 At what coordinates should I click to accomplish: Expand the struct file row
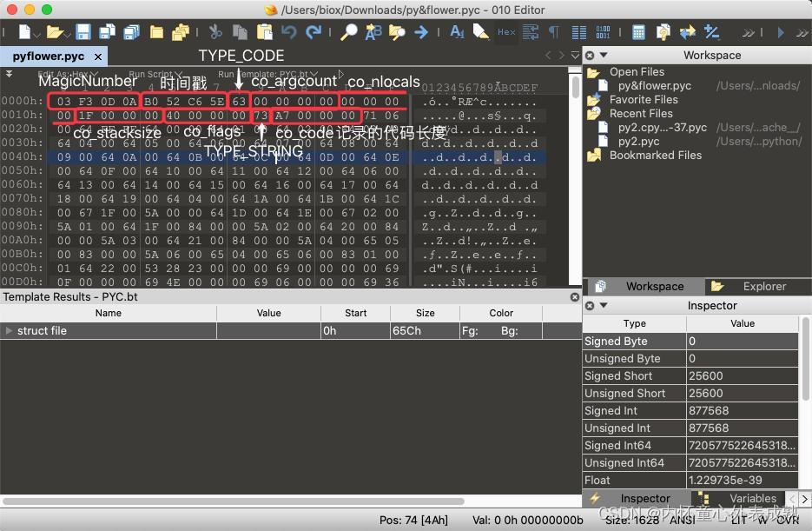pyautogui.click(x=9, y=330)
